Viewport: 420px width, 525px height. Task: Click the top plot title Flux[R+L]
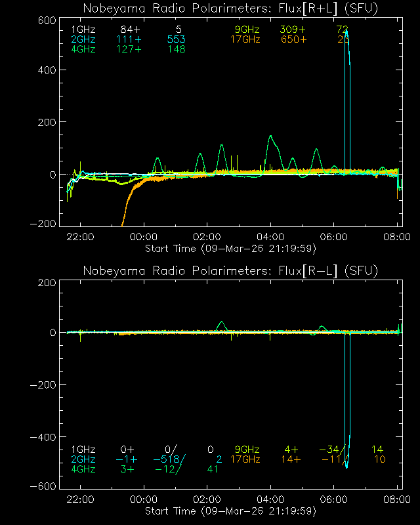click(230, 8)
